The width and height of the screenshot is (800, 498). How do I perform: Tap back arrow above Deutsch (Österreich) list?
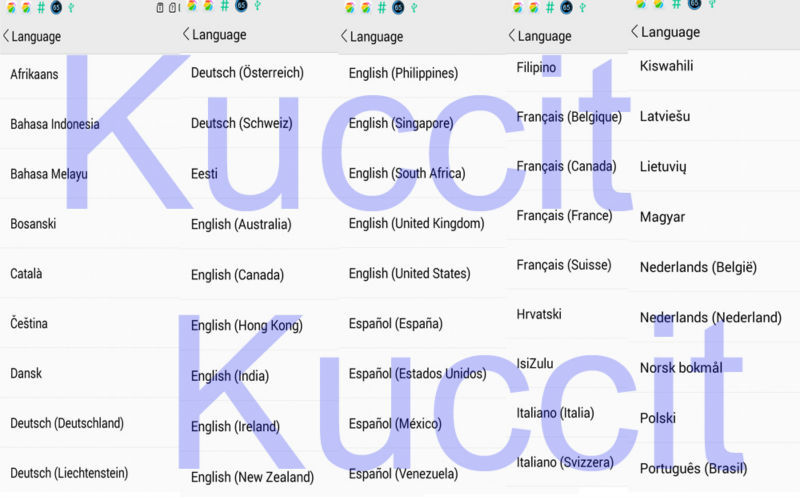tap(186, 34)
